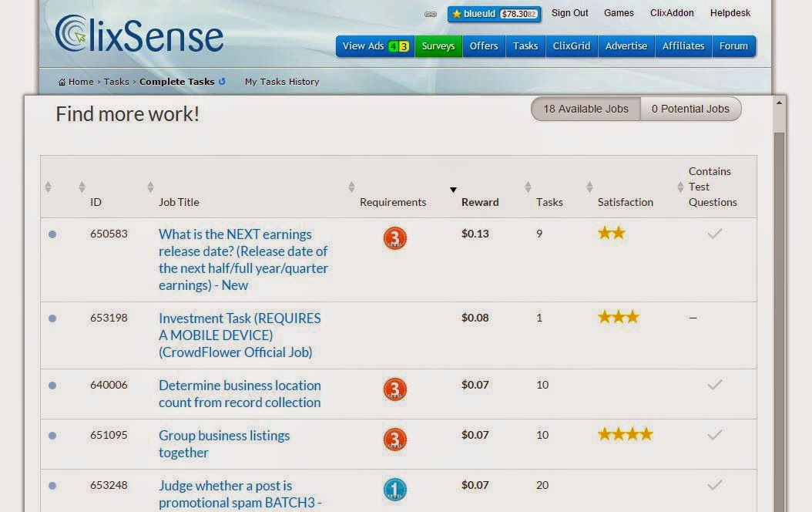Click the ClixSense logo
Screen dimensions: 812x512
139,34
